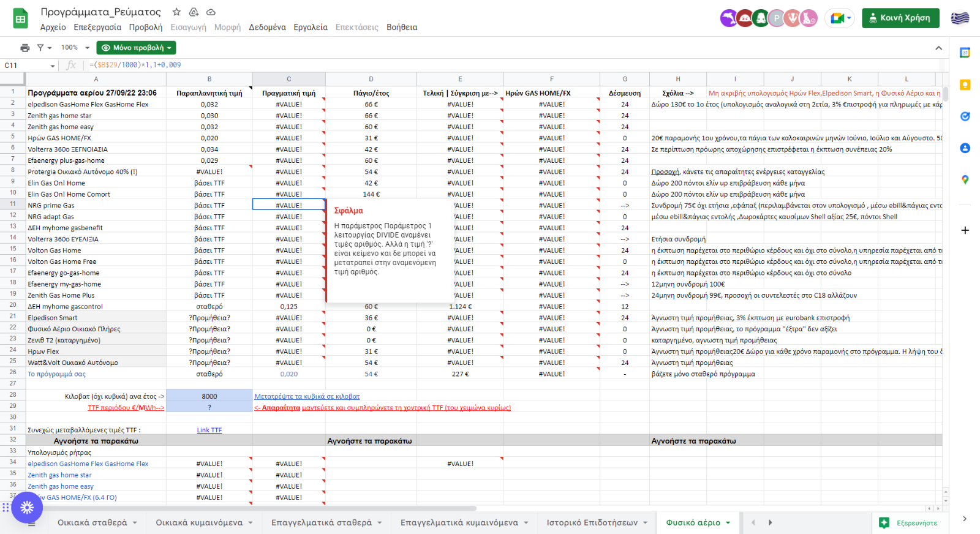Print the spreadsheet with printer icon
The width and height of the screenshot is (980, 534).
coord(25,48)
